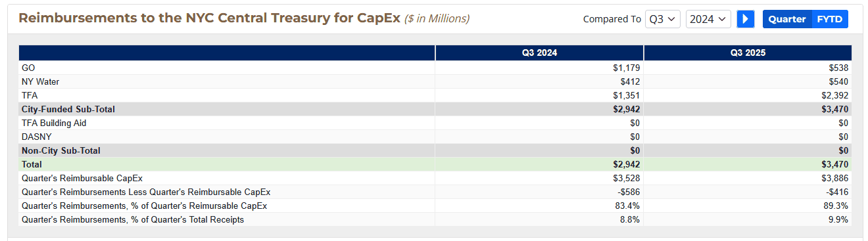Click the TFA Building Aid row

click(435, 123)
